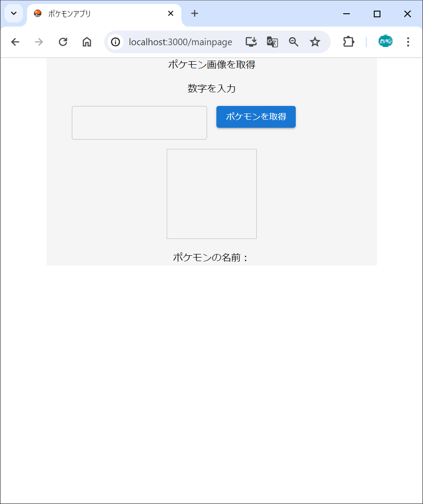
Task: Click the 数字を入力 label text
Action: [211, 88]
